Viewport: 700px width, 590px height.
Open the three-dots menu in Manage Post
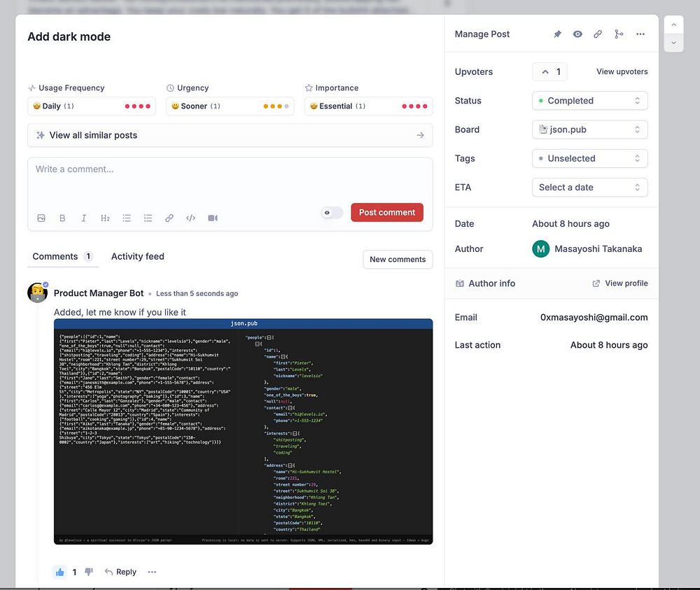pyautogui.click(x=640, y=34)
